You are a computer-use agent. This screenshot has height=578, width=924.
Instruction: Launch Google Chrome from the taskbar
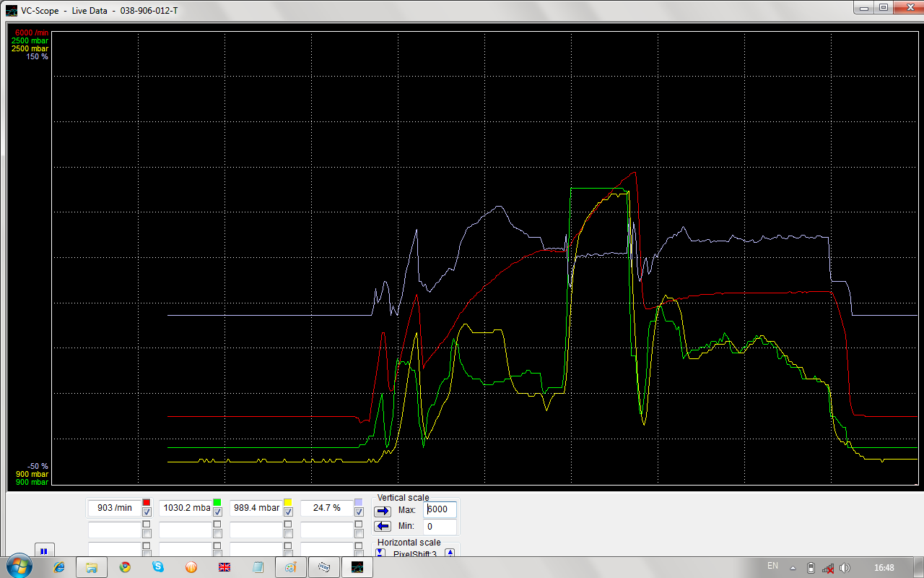[125, 567]
